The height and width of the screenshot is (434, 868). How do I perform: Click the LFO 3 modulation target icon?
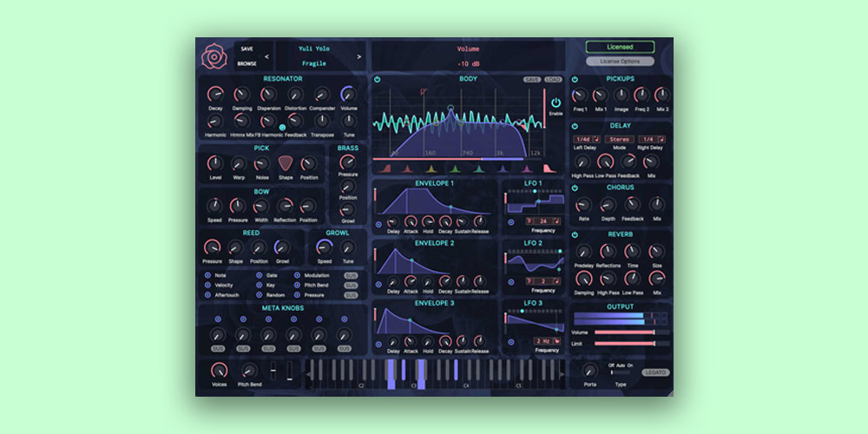click(511, 342)
